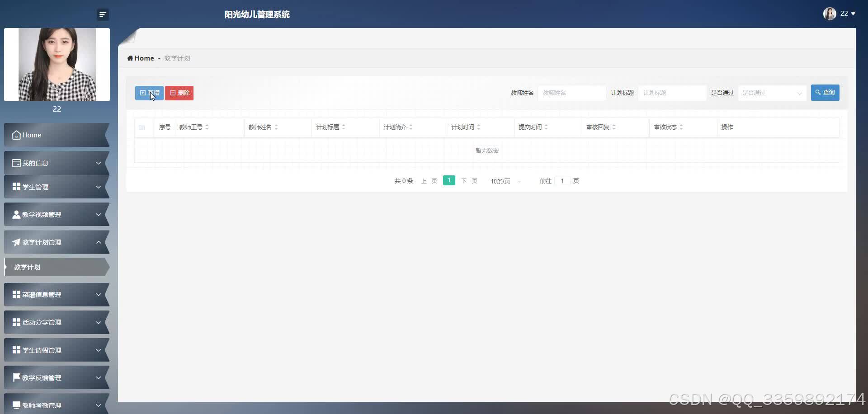
Task: Click the 教学反馈管理 flag icon
Action: click(16, 377)
